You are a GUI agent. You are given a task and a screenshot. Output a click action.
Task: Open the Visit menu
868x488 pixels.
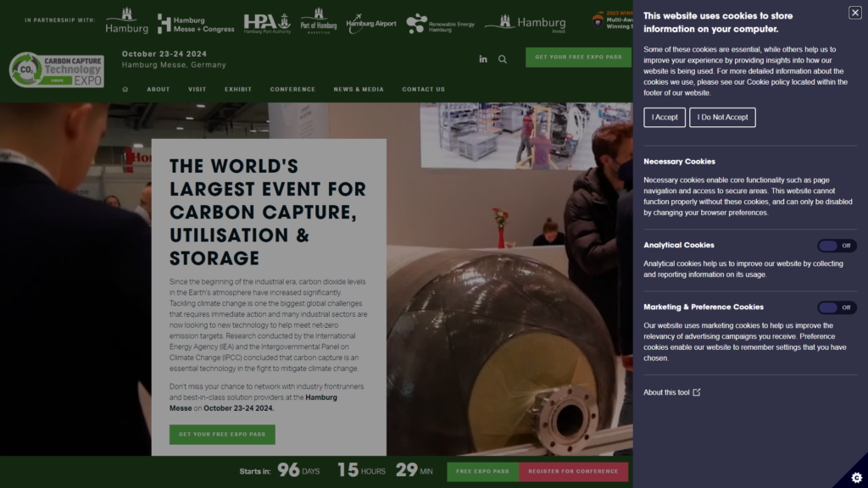pyautogui.click(x=197, y=89)
